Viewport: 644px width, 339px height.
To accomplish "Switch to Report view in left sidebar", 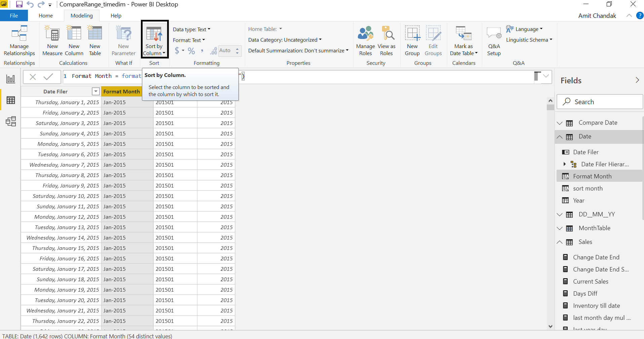I will 11,79.
